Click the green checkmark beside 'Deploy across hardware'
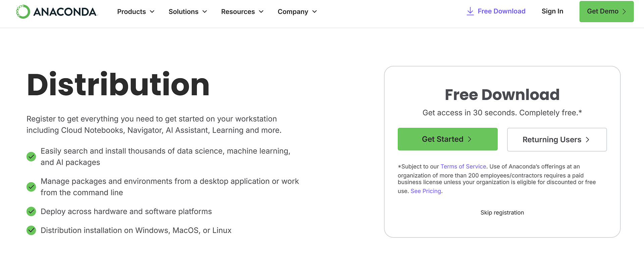 tap(31, 211)
